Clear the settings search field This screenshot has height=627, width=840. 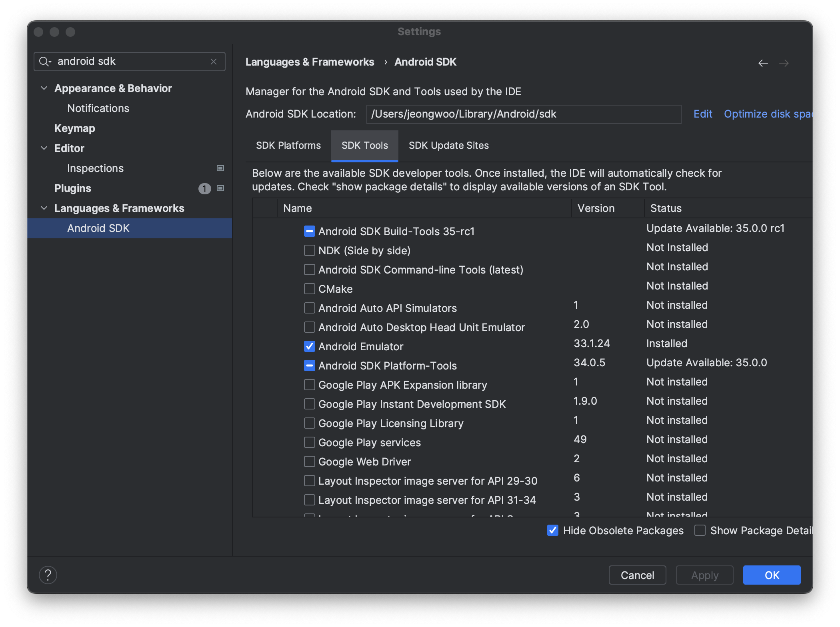click(x=214, y=62)
